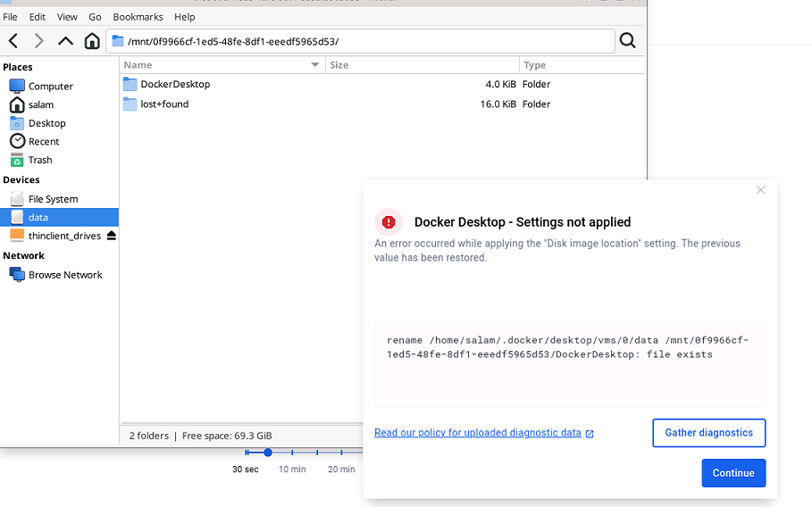Click the Continue button
The width and height of the screenshot is (812, 507).
733,473
